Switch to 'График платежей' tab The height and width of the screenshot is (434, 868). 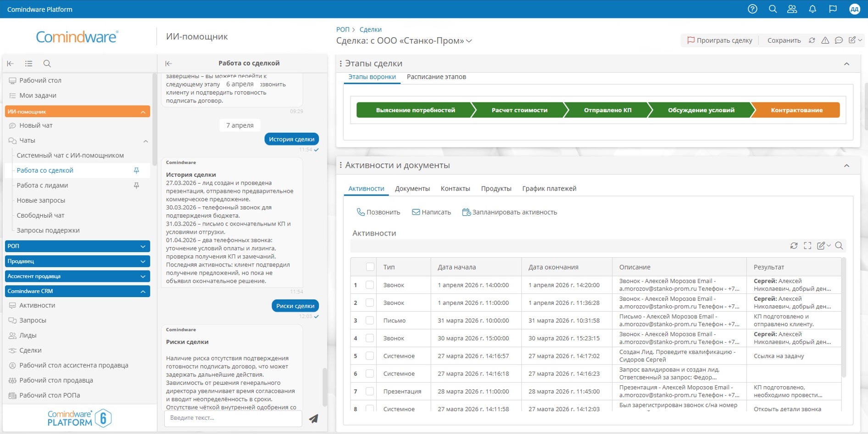tap(549, 189)
